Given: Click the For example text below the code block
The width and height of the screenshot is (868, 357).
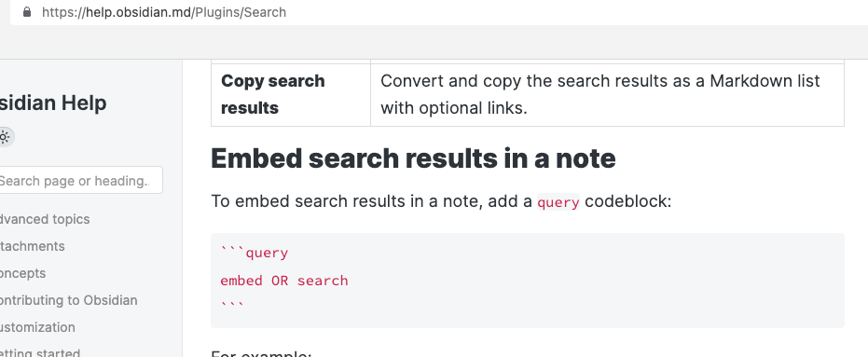Looking at the screenshot, I should pos(261,353).
